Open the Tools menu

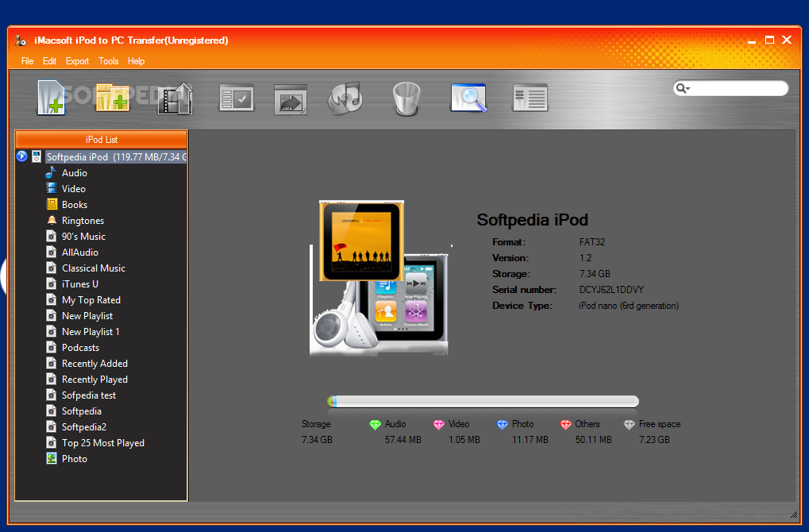[x=108, y=61]
